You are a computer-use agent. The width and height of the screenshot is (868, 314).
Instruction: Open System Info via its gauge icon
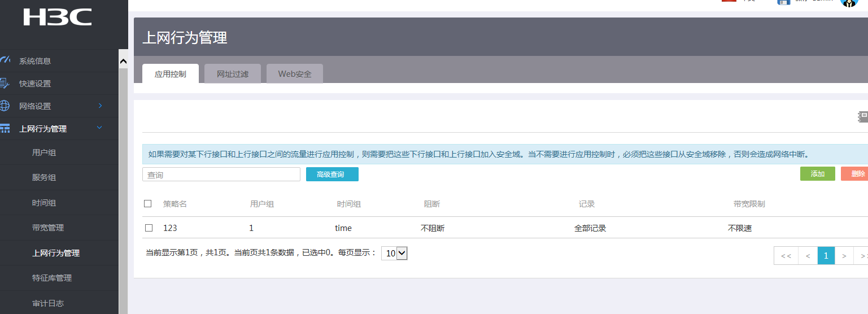pyautogui.click(x=5, y=60)
